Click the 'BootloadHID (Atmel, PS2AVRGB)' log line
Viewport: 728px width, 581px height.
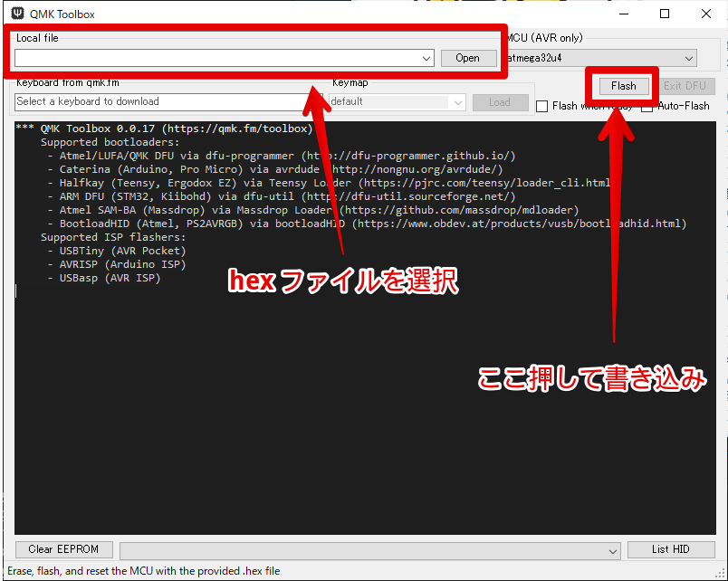pyautogui.click(x=367, y=224)
